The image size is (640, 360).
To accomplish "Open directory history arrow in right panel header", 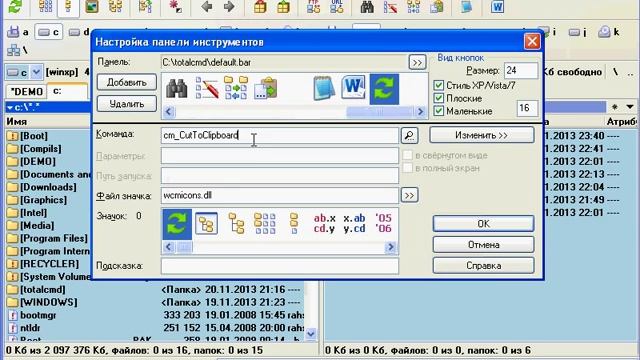I will pos(630,107).
